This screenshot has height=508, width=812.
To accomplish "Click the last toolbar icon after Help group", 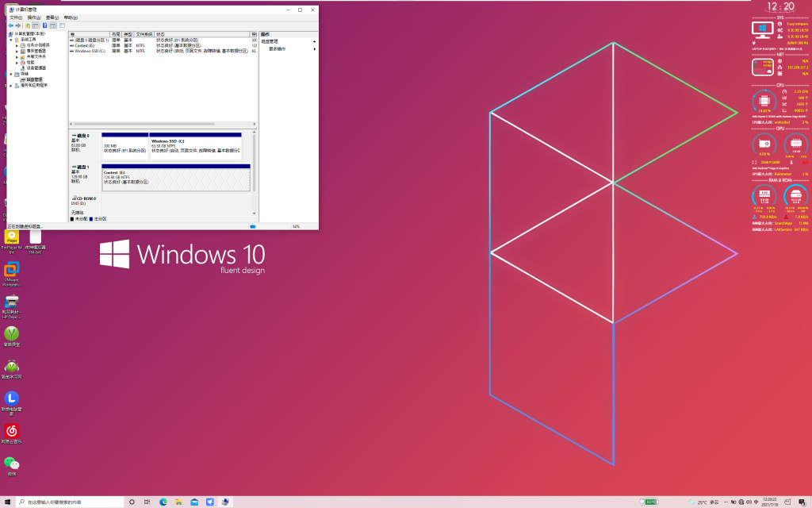I will (x=62, y=25).
